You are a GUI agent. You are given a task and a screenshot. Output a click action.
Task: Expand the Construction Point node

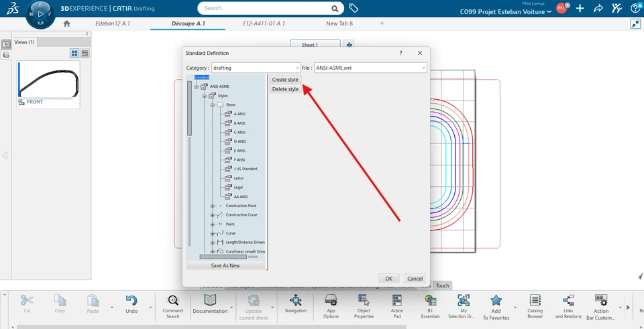pos(213,206)
